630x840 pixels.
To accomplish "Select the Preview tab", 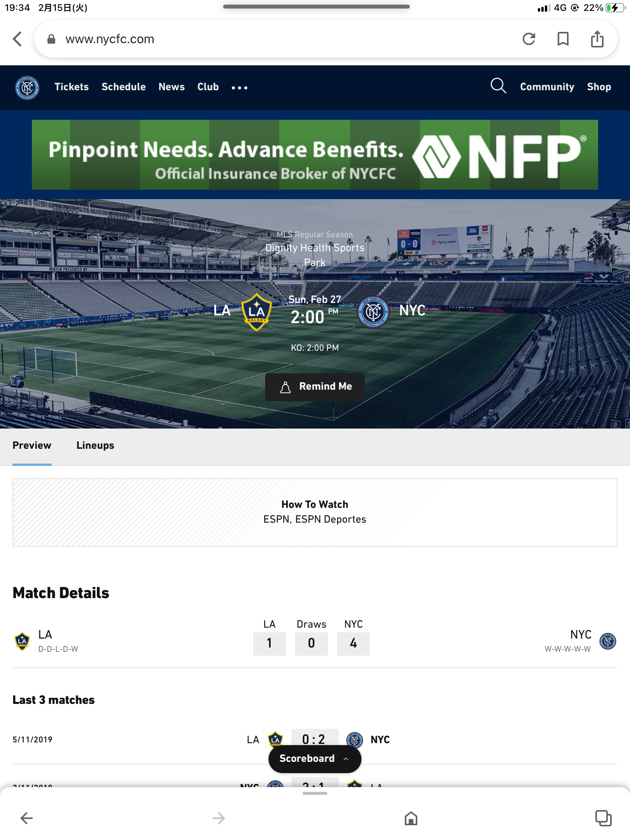I will [x=32, y=446].
